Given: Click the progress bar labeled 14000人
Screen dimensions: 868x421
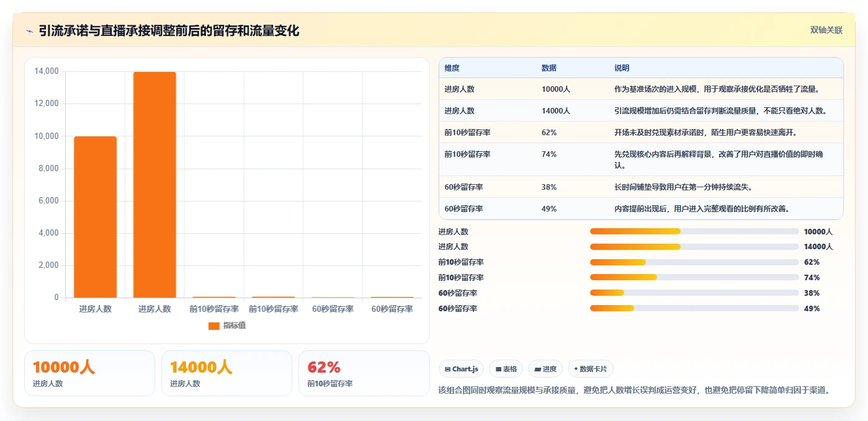Looking at the screenshot, I should coord(694,247).
